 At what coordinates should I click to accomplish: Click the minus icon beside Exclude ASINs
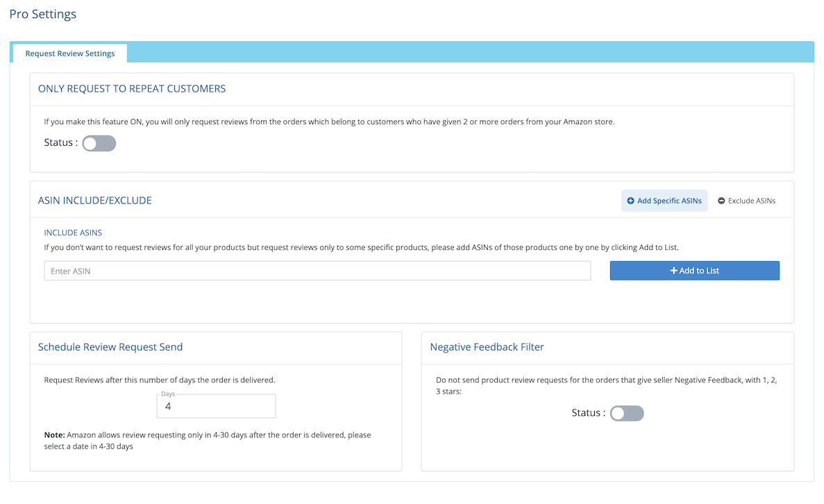(721, 201)
